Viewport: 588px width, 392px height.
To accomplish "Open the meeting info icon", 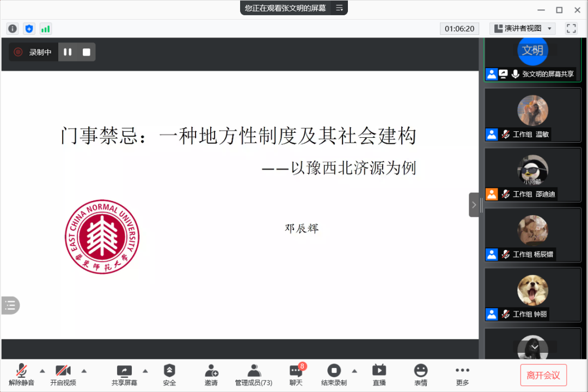I will (13, 29).
